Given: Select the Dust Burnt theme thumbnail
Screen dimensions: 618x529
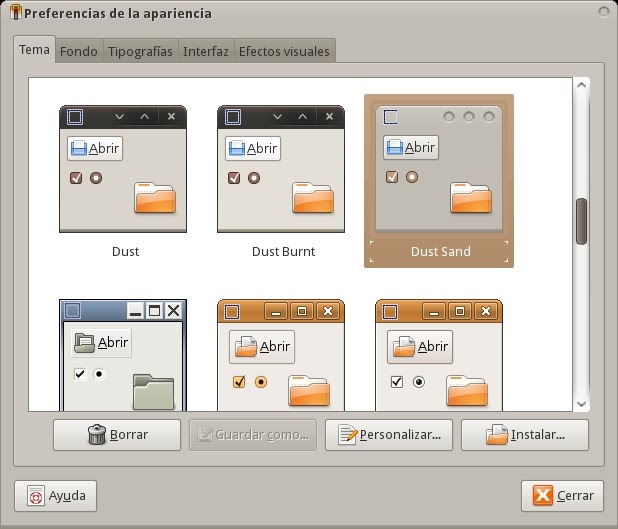Looking at the screenshot, I should click(281, 169).
